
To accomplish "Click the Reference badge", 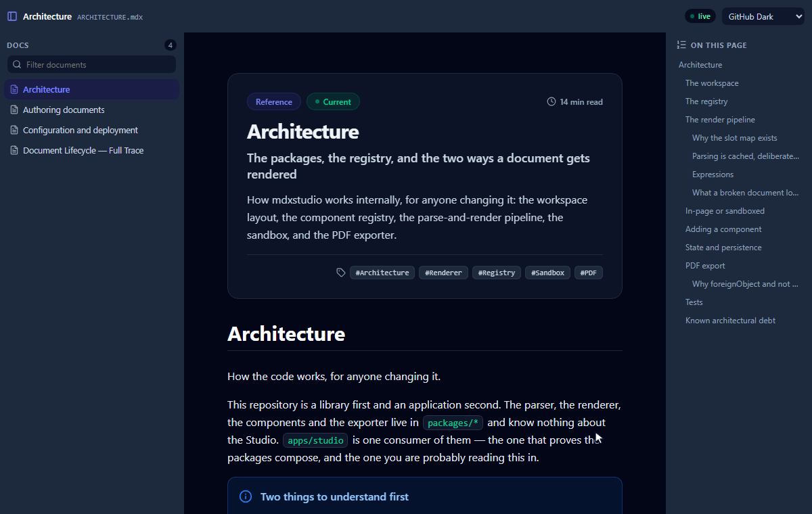I will pos(274,102).
